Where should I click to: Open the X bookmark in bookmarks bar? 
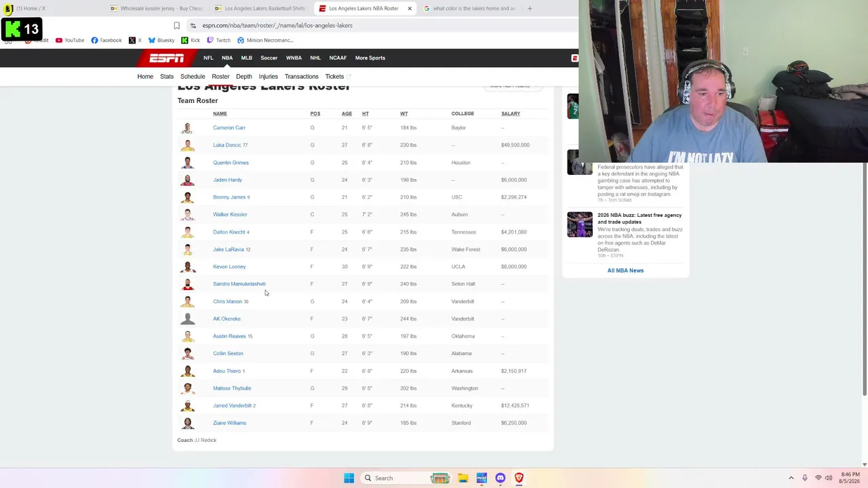pos(135,40)
